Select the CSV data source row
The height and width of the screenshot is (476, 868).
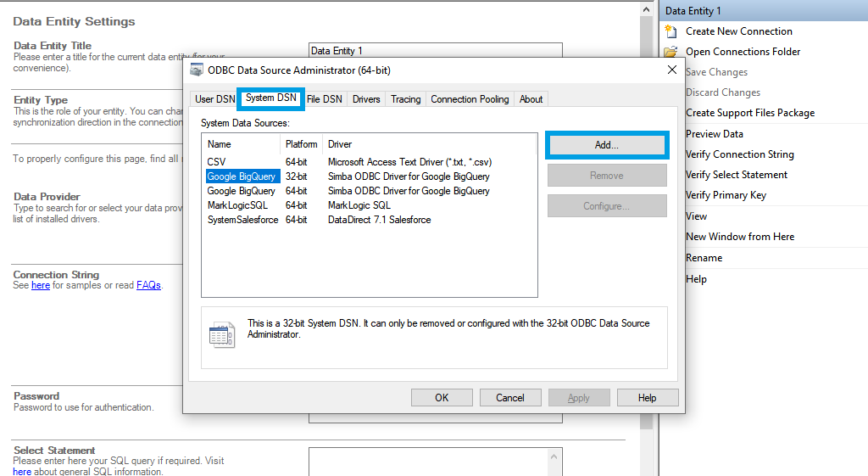217,162
